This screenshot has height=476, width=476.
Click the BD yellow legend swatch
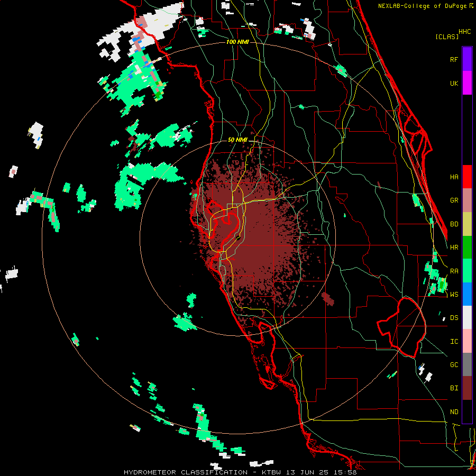coord(467,224)
